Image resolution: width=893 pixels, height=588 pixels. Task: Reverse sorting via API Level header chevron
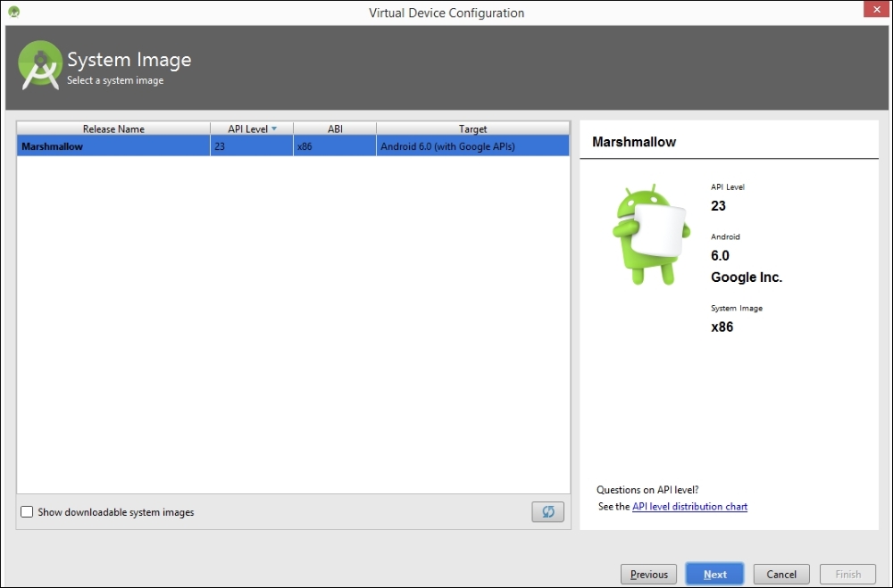[x=273, y=128]
